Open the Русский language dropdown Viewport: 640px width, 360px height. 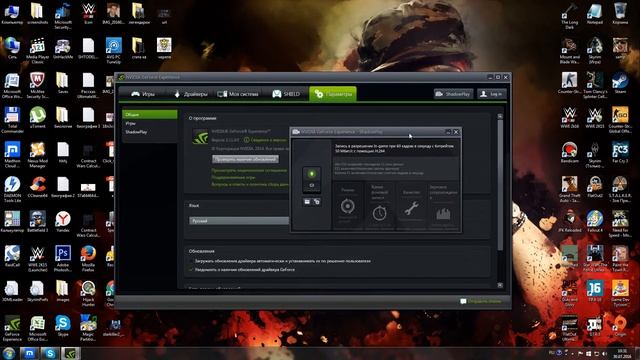tap(239, 221)
